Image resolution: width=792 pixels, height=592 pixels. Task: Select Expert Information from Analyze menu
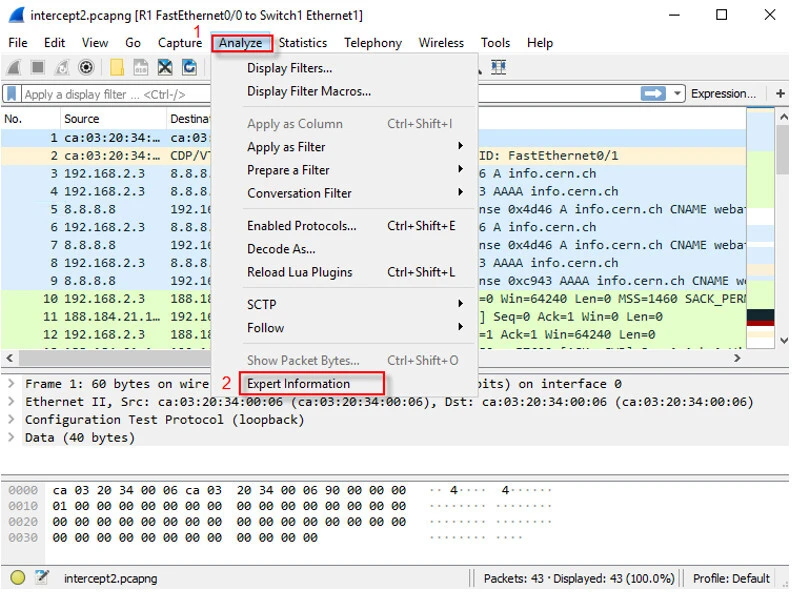coord(298,384)
